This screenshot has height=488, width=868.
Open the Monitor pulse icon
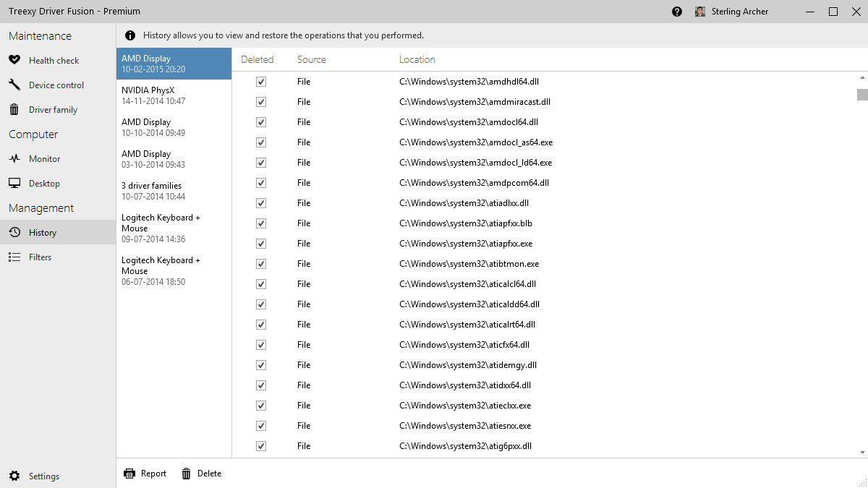(x=14, y=158)
